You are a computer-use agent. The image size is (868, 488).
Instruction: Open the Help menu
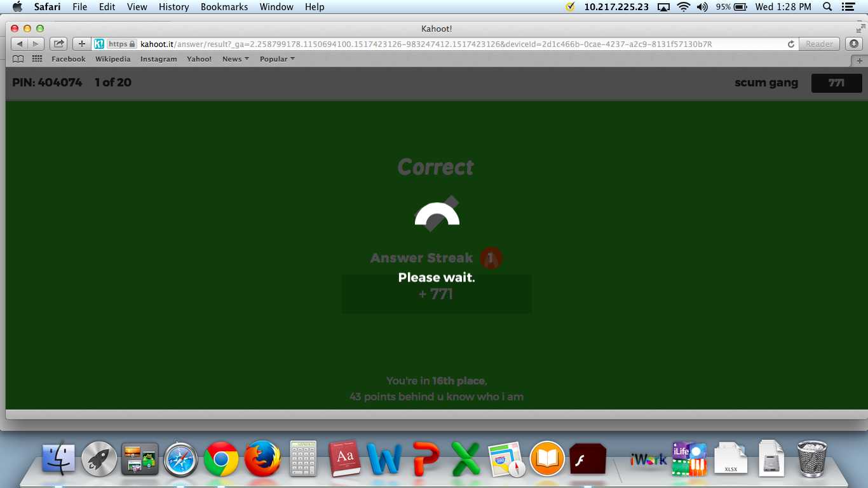(x=315, y=7)
